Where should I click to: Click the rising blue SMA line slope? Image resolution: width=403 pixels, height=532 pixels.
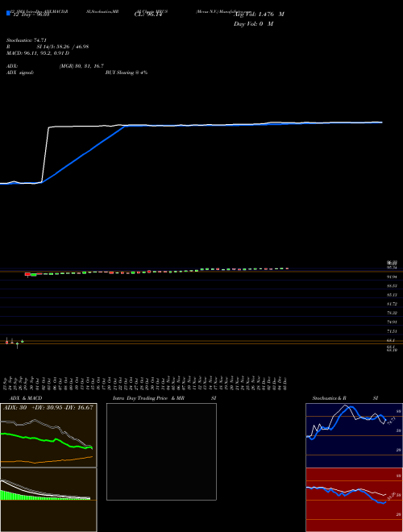[x=83, y=154]
